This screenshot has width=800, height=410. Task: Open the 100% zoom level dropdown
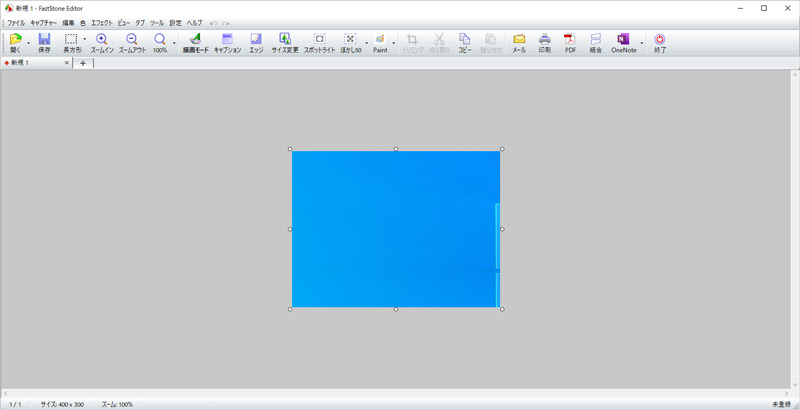tap(174, 43)
